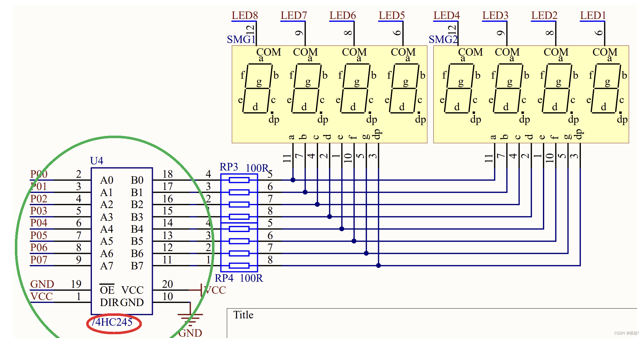
Task: Click the seven-segment digit under LED6
Action: [355, 89]
